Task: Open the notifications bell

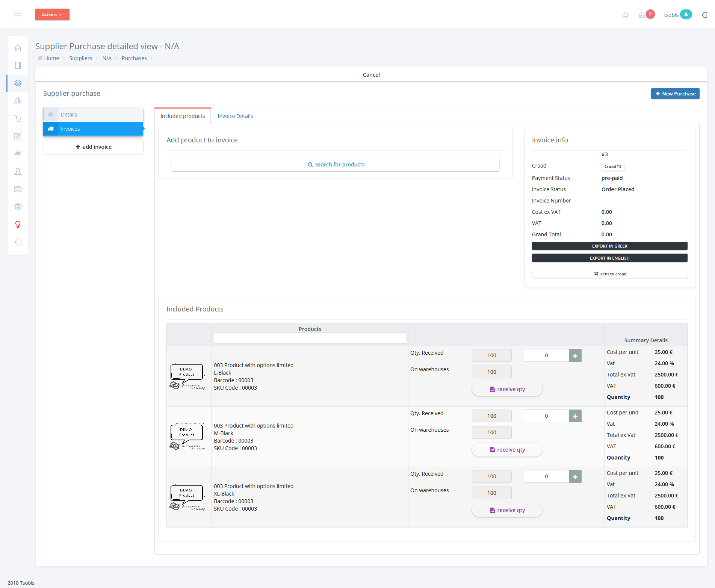Action: pos(626,15)
